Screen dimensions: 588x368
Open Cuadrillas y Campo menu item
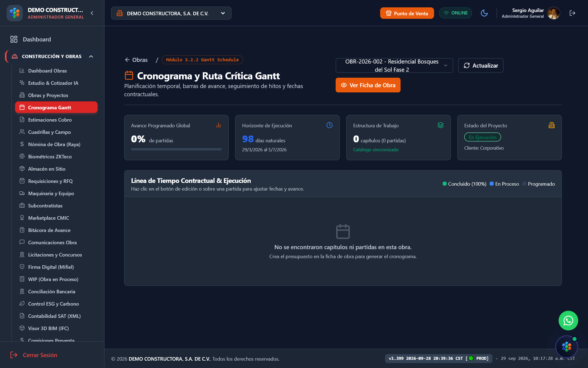pyautogui.click(x=56, y=132)
